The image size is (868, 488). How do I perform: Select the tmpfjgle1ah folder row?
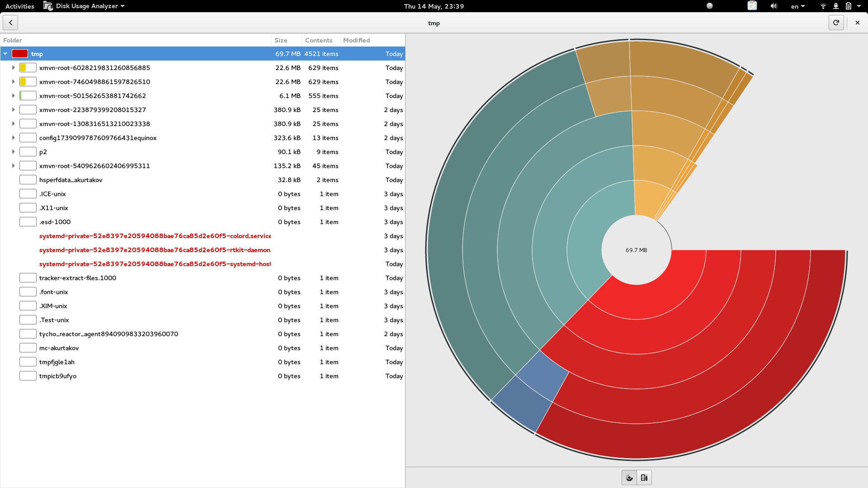pos(203,362)
